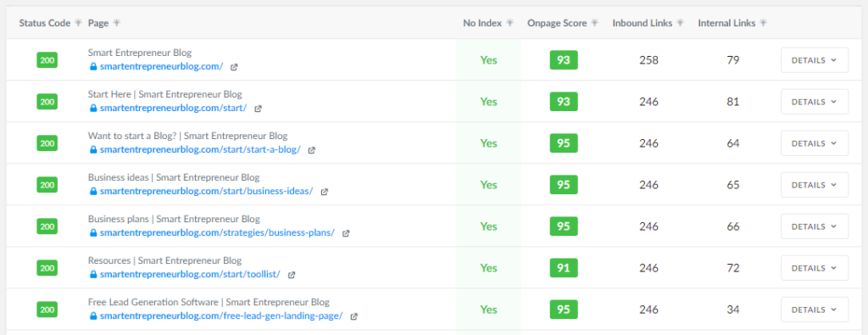Open smartentrepreneurblog.com/start/start-a-blog/ link
The height and width of the screenshot is (335, 868).
tap(200, 149)
